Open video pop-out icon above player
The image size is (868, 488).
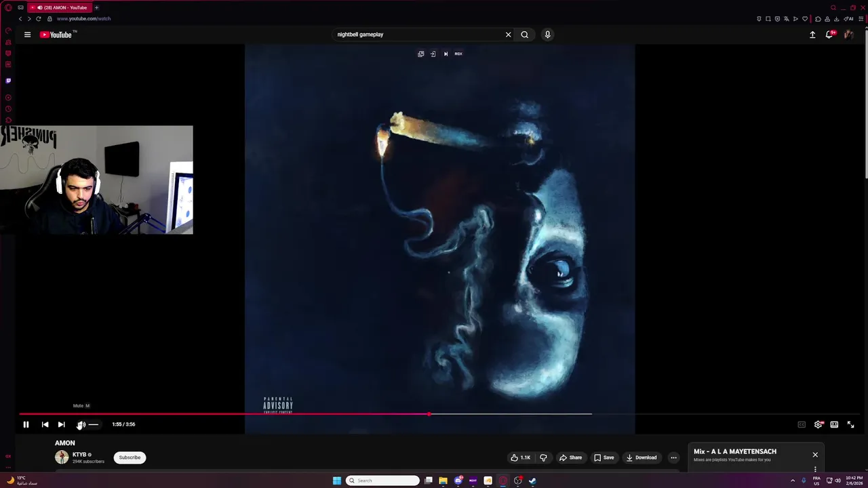point(421,54)
